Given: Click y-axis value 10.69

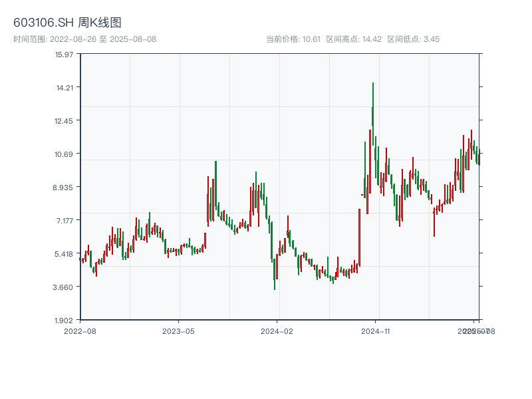Looking at the screenshot, I should click(x=63, y=154).
